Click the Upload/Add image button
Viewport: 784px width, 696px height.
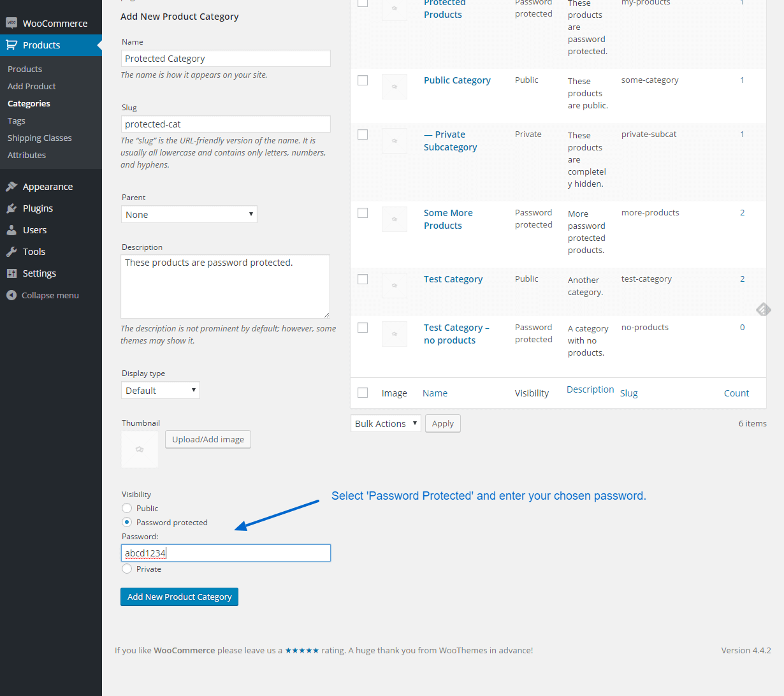pos(208,440)
